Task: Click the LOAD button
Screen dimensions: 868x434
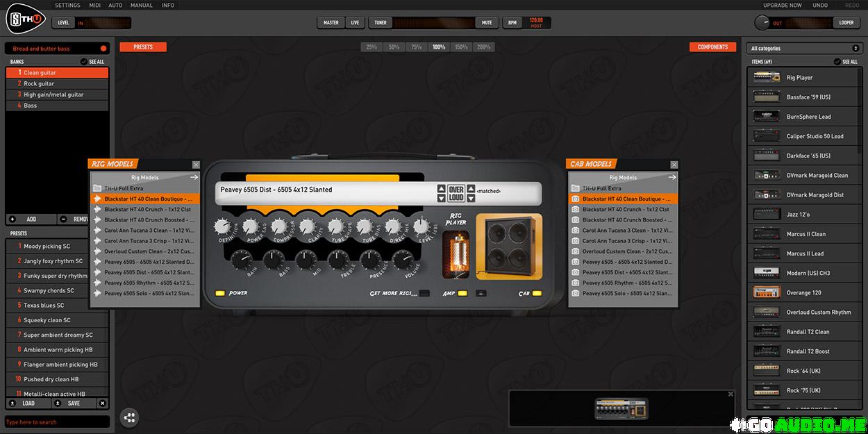Action: [x=28, y=403]
